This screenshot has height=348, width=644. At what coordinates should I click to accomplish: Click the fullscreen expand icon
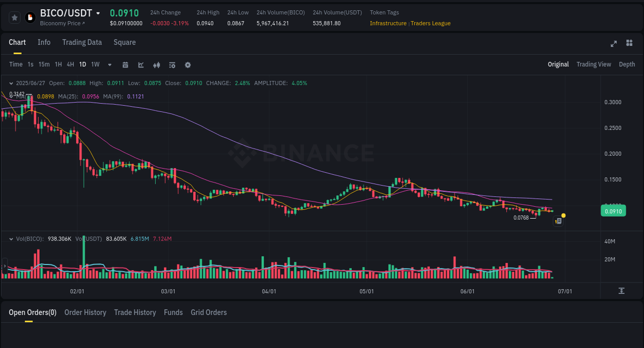(x=614, y=44)
